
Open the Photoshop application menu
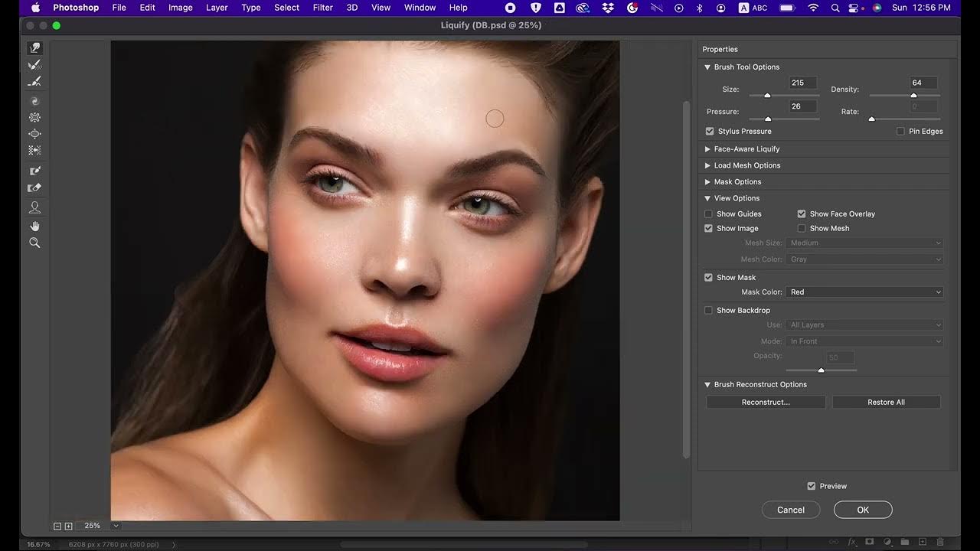76,8
